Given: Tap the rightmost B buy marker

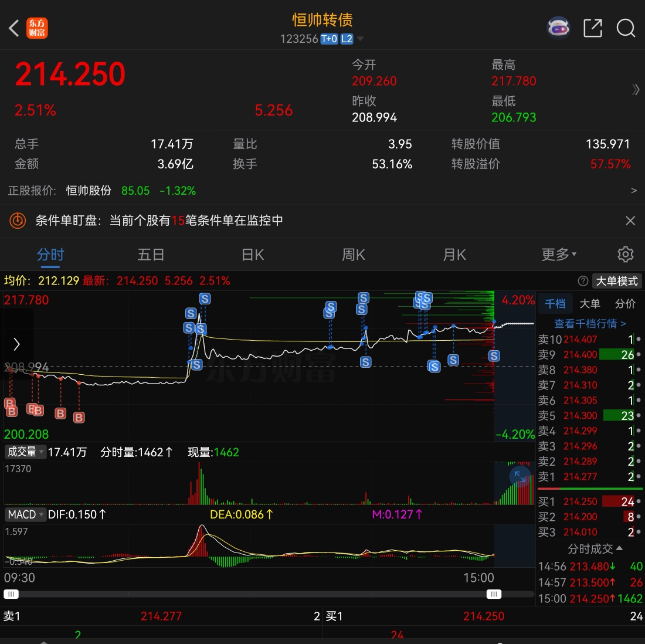Looking at the screenshot, I should click(79, 418).
